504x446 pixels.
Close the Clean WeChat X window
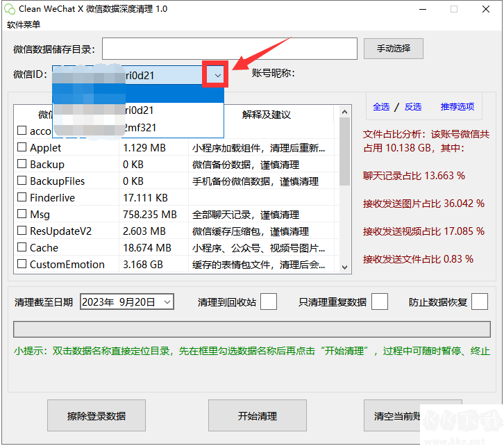pyautogui.click(x=486, y=9)
